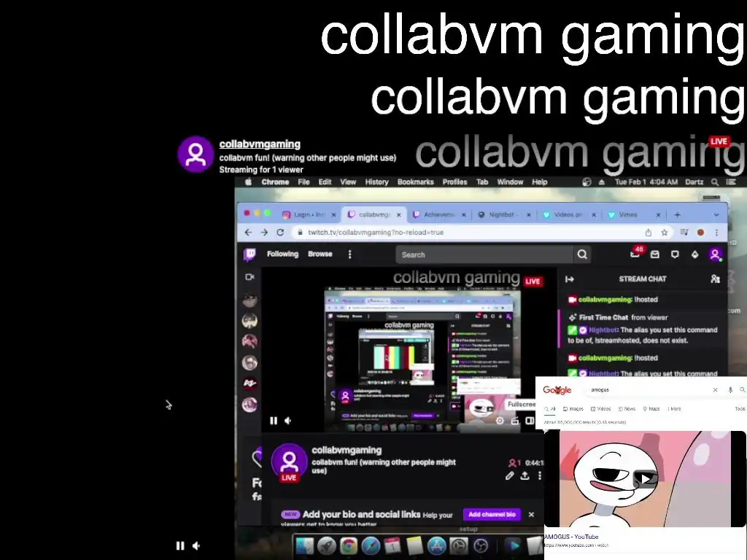Mute the Twitch page player volume
Viewport: 747px width, 560px height.
[288, 421]
